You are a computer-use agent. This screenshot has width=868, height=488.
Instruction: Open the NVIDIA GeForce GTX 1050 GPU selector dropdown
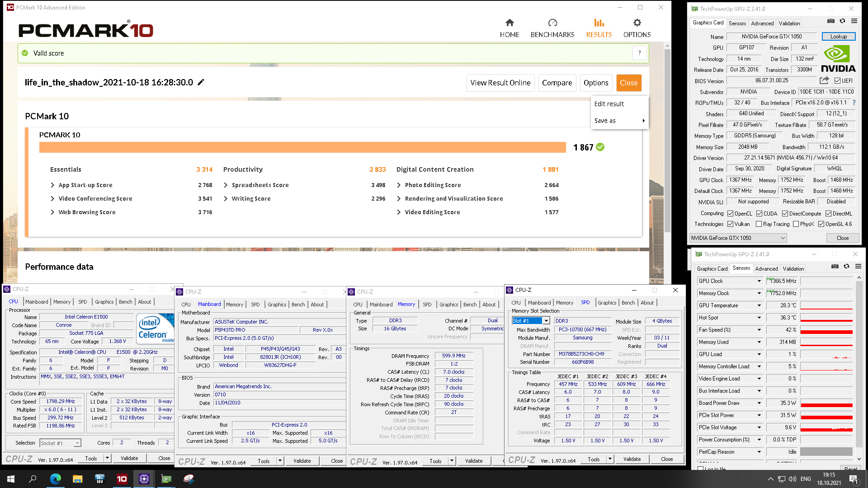[x=738, y=238]
